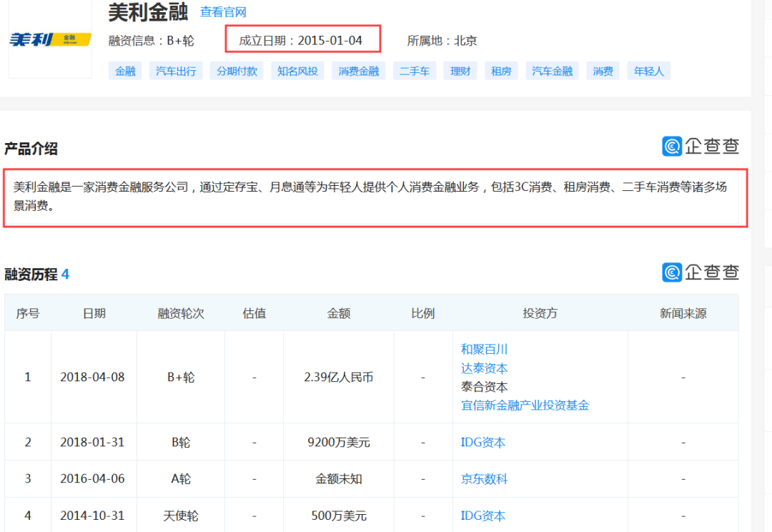Select the 年轻人 tag
This screenshot has width=772, height=532.
click(x=649, y=71)
